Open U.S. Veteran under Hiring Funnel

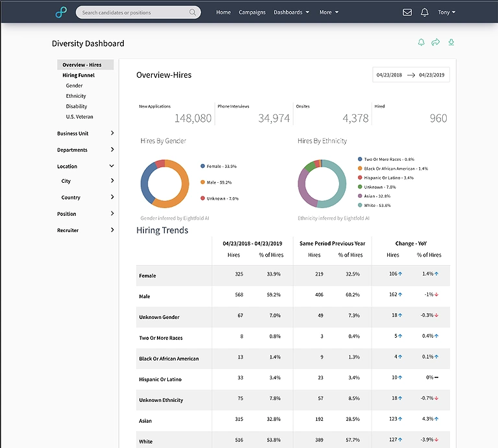coord(79,117)
